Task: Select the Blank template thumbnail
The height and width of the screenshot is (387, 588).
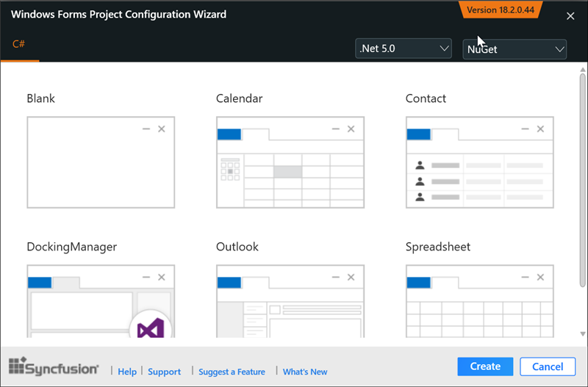Action: point(101,162)
